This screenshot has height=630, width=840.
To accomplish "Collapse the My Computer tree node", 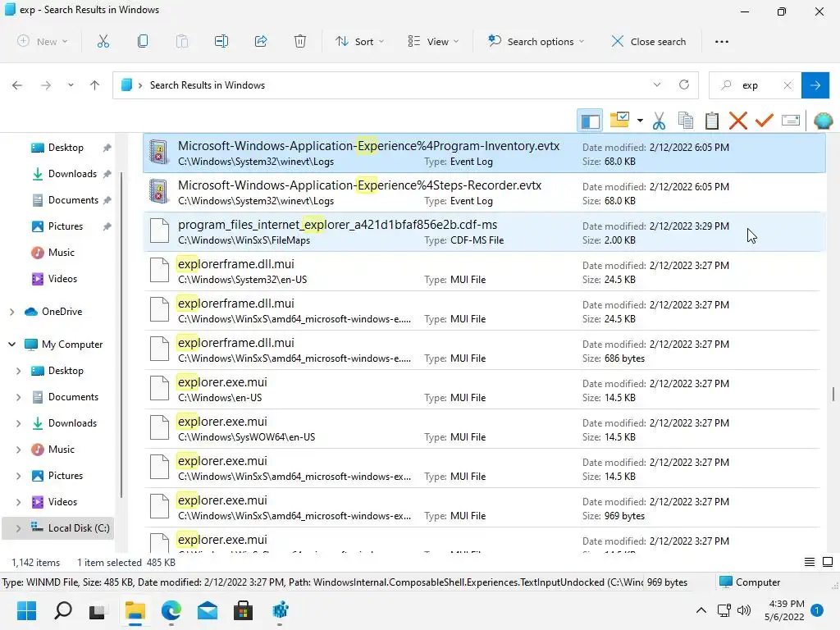I will click(x=11, y=345).
